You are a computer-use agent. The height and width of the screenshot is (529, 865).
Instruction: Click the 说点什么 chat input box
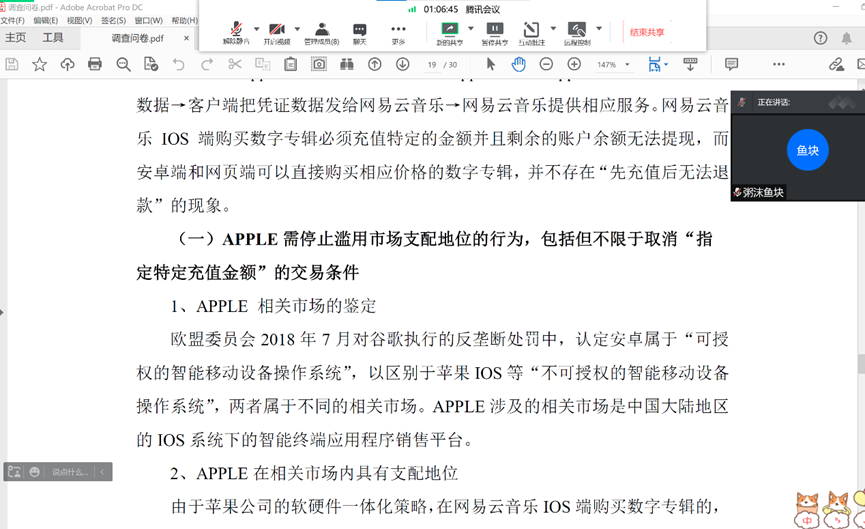(70, 472)
